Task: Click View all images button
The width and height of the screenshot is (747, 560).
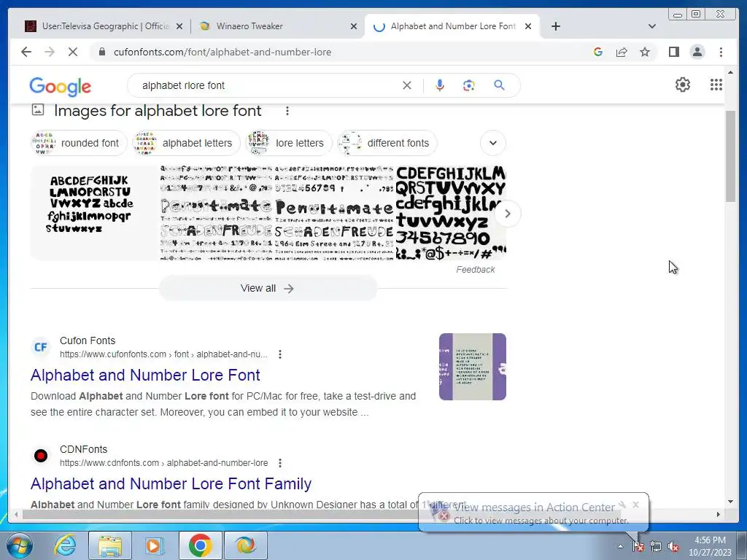Action: tap(268, 288)
